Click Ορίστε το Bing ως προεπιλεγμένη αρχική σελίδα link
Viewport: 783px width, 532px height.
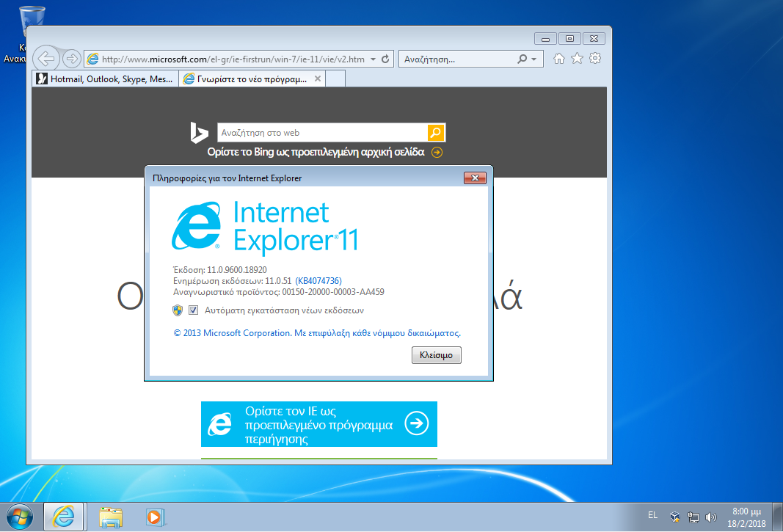pyautogui.click(x=316, y=152)
